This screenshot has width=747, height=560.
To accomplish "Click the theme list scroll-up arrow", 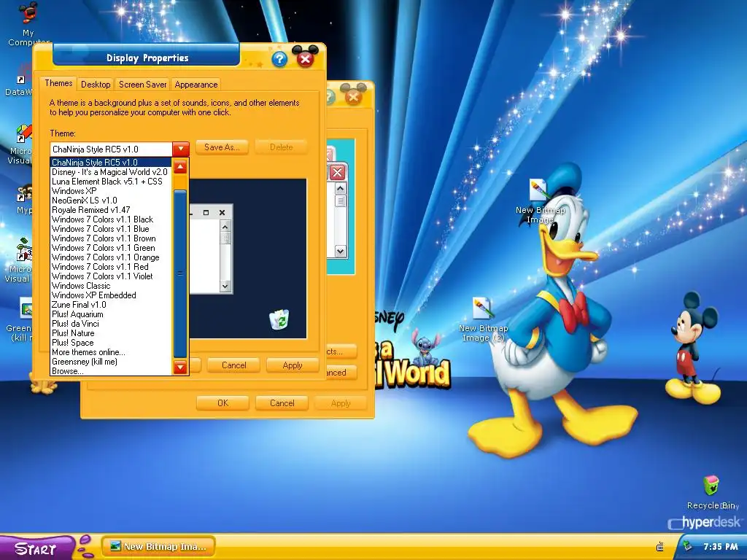I will click(x=180, y=167).
